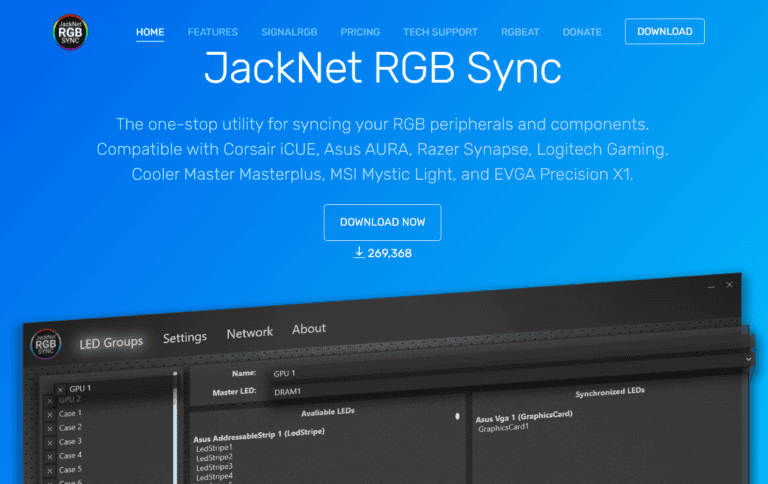Click the RGB Sync logo inside app preview
The image size is (768, 484).
tap(46, 344)
